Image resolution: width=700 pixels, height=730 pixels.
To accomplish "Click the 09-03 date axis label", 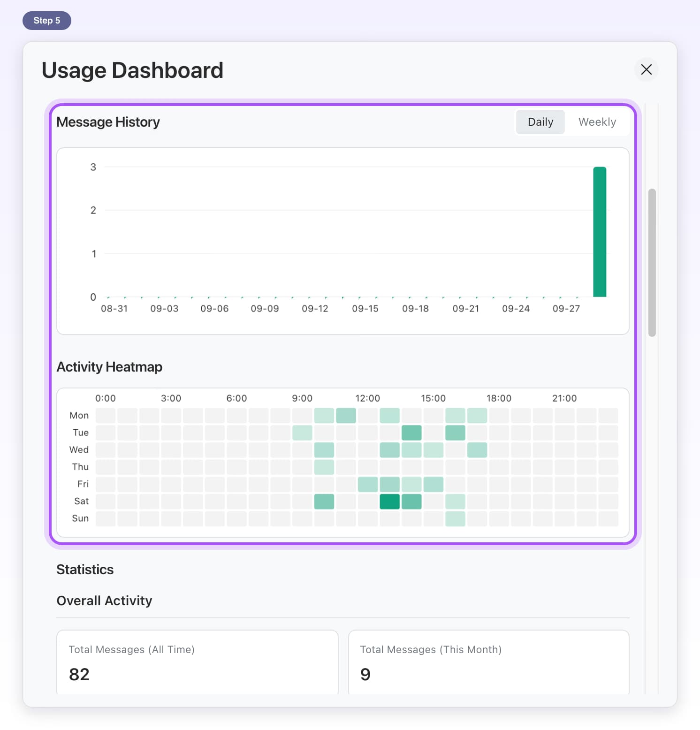I will click(x=164, y=309).
